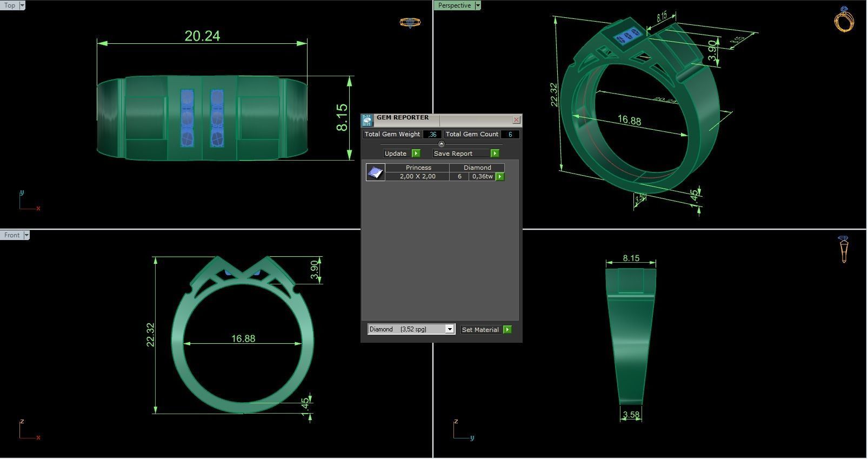The image size is (868, 459).
Task: Click the 2,00 X 2,00 size cell
Action: tap(418, 176)
